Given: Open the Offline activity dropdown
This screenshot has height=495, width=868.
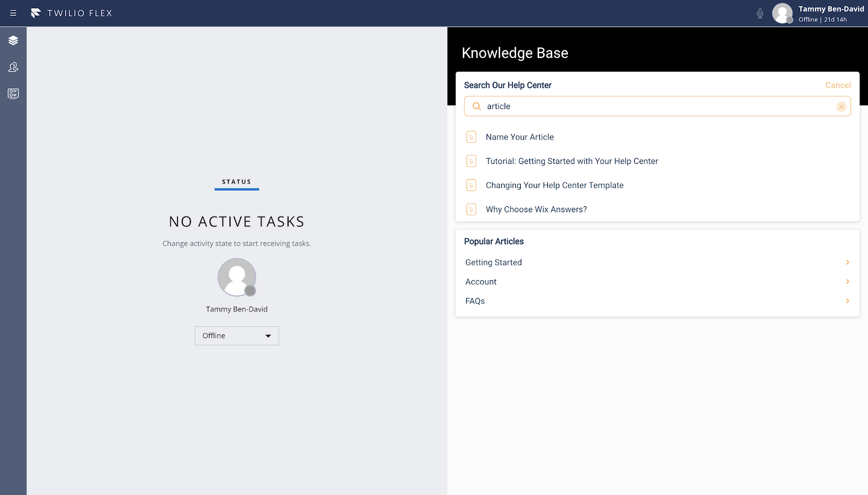Looking at the screenshot, I should [237, 336].
